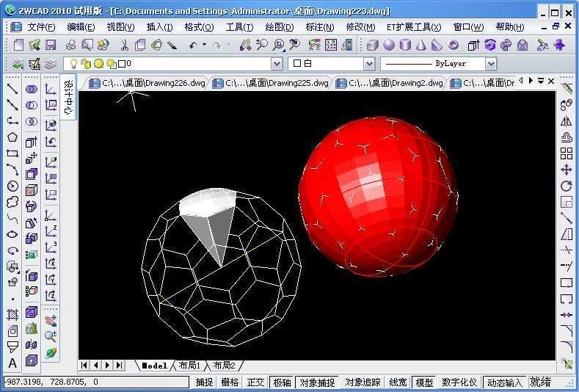Switch to 布局2 layout tab
Screen dimensions: 579x392
224,366
